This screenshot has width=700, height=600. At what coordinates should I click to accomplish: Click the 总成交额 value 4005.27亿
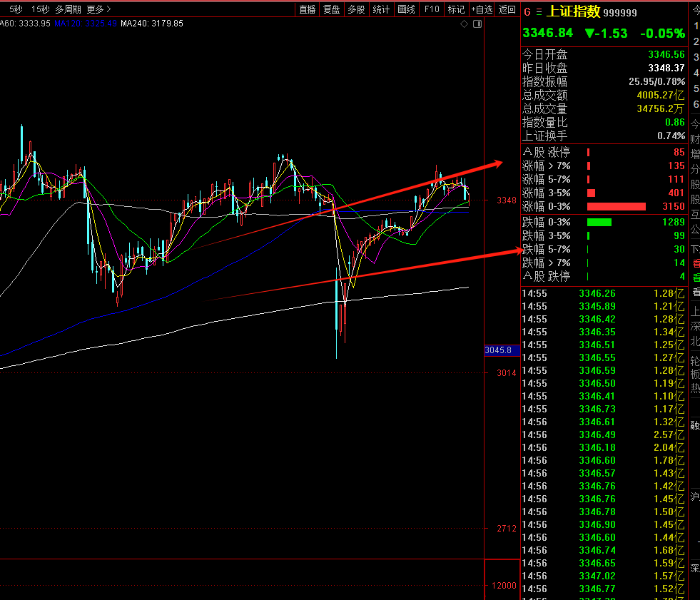tap(661, 95)
